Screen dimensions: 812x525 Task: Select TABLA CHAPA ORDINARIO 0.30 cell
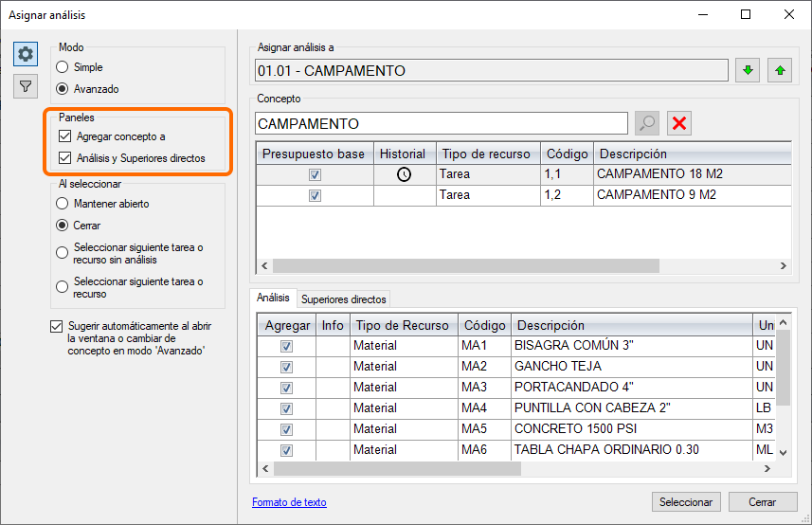(632, 449)
